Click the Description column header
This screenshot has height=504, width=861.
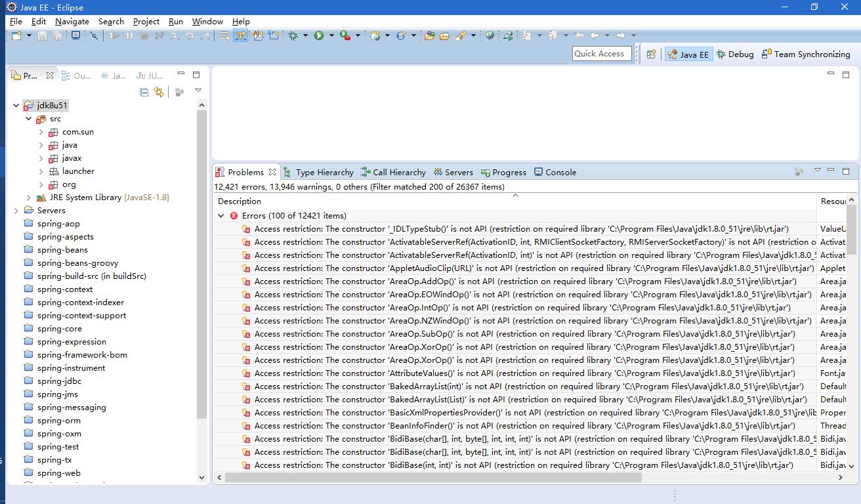(x=240, y=201)
